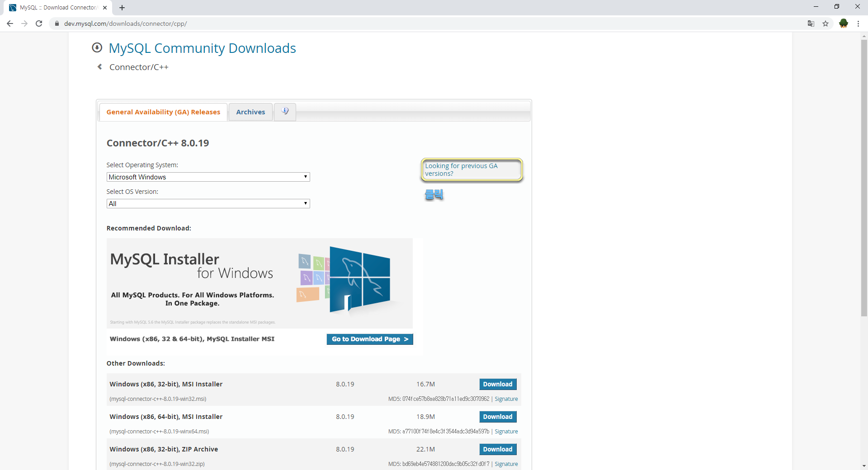
Task: Reload the current page
Action: coord(39,23)
